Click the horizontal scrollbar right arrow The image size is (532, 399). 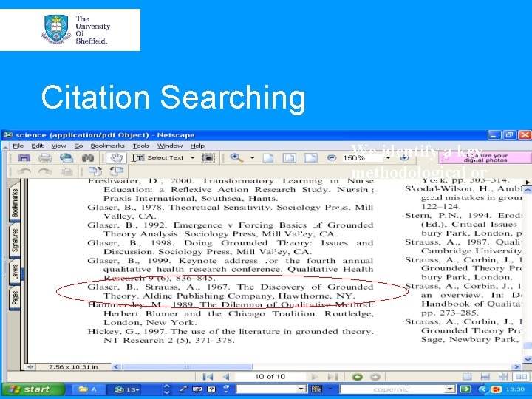pyautogui.click(x=516, y=366)
